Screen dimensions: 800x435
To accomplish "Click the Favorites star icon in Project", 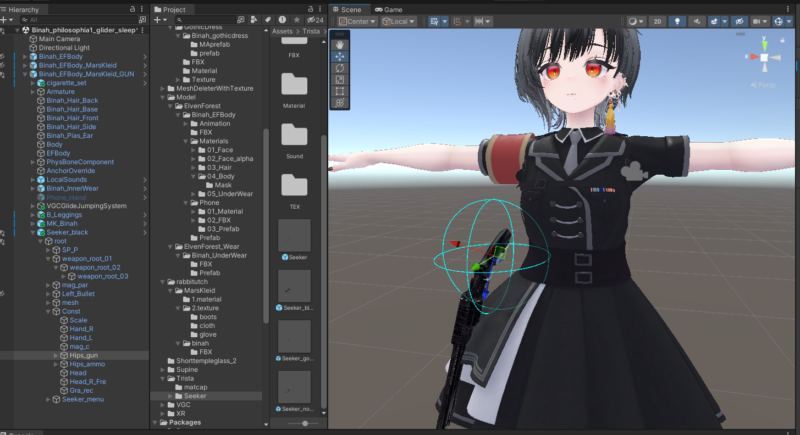I will (x=296, y=20).
